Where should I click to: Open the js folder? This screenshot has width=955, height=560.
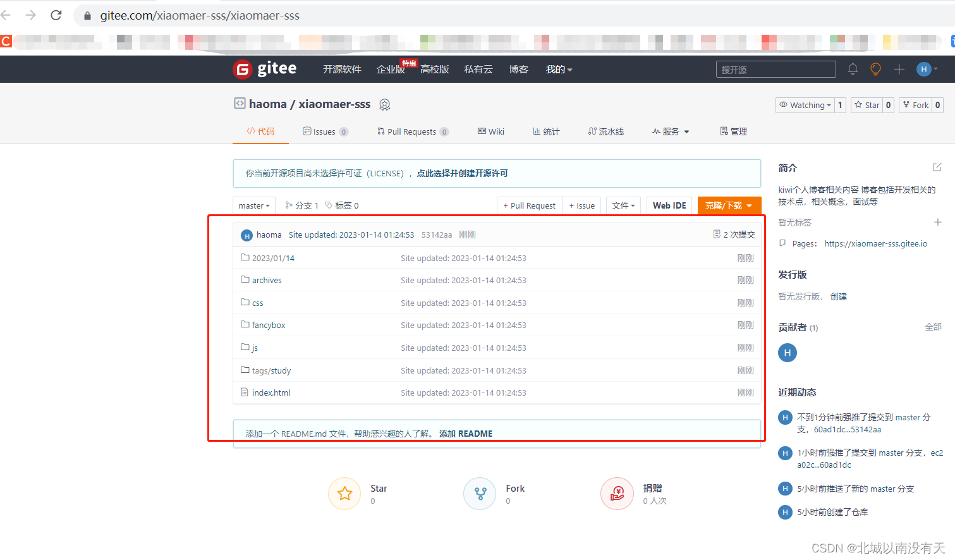(255, 348)
